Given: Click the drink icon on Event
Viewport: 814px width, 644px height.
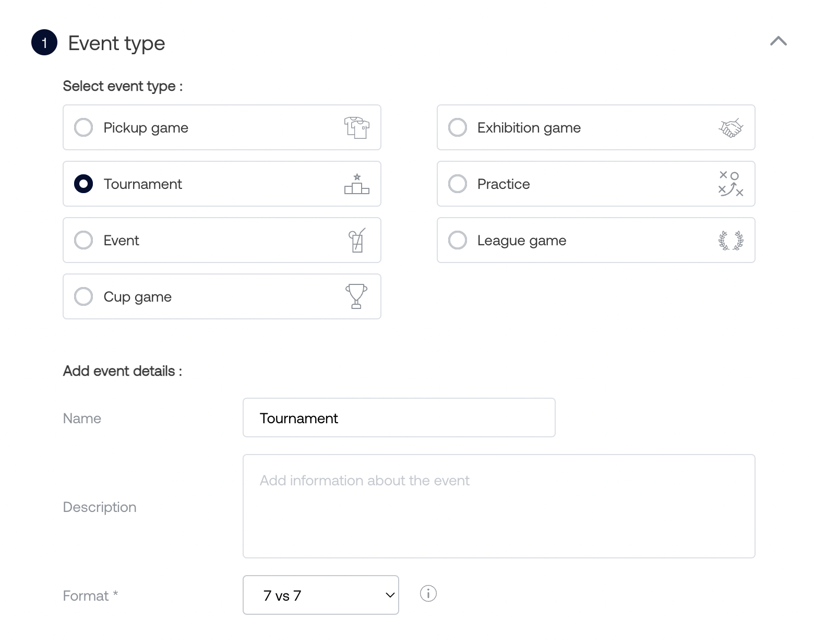Looking at the screenshot, I should pyautogui.click(x=357, y=240).
